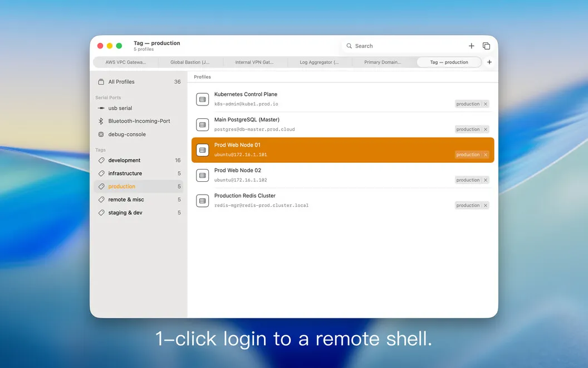Click the production tag label on Production Redis Cluster
This screenshot has height=368, width=588.
(x=468, y=205)
